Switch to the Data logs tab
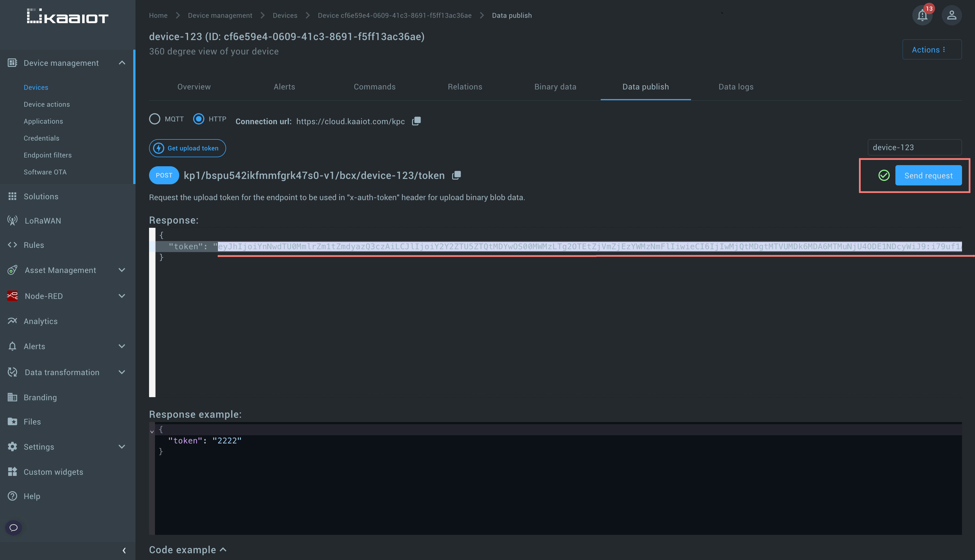The image size is (975, 560). 736,87
